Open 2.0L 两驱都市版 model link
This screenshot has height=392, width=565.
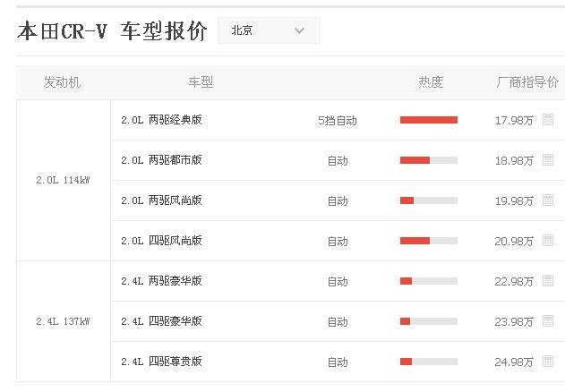click(x=162, y=160)
